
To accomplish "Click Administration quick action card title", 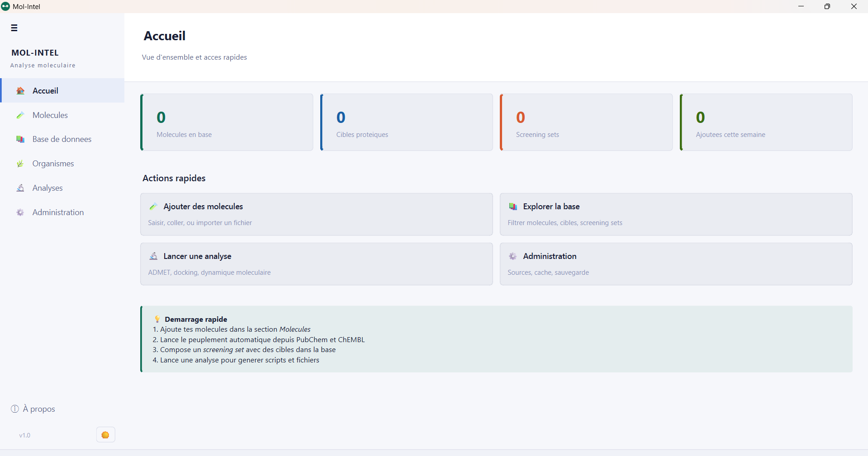I will [x=550, y=256].
